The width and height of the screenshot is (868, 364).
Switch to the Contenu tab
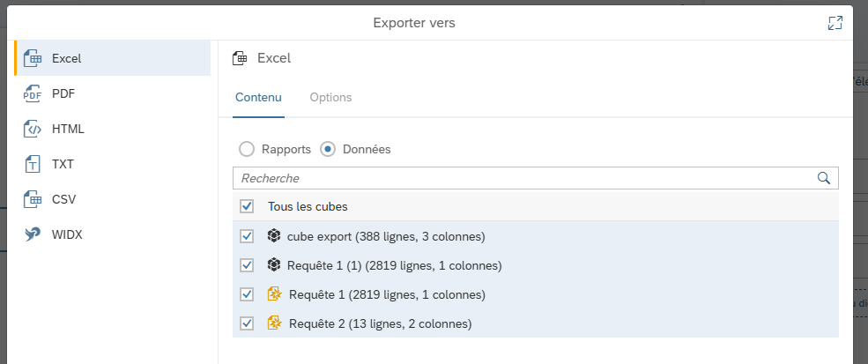click(258, 98)
